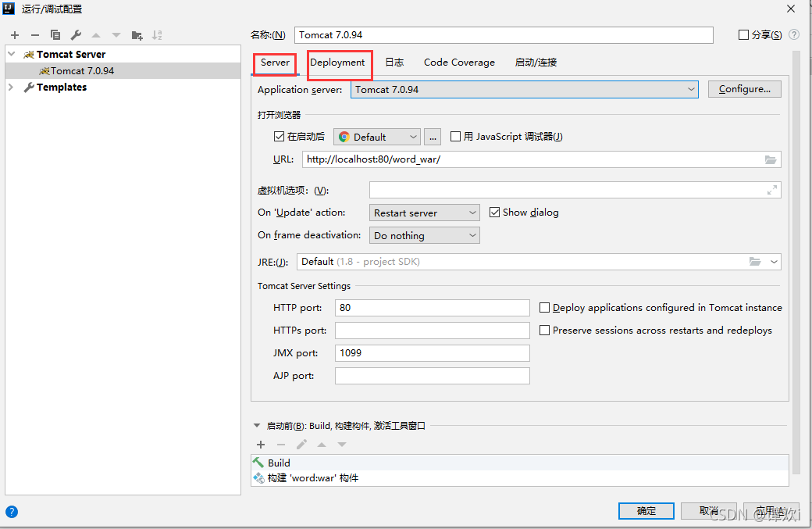Enable 用 JavaScript 调试器 checkbox
The width and height of the screenshot is (812, 529).
(455, 136)
